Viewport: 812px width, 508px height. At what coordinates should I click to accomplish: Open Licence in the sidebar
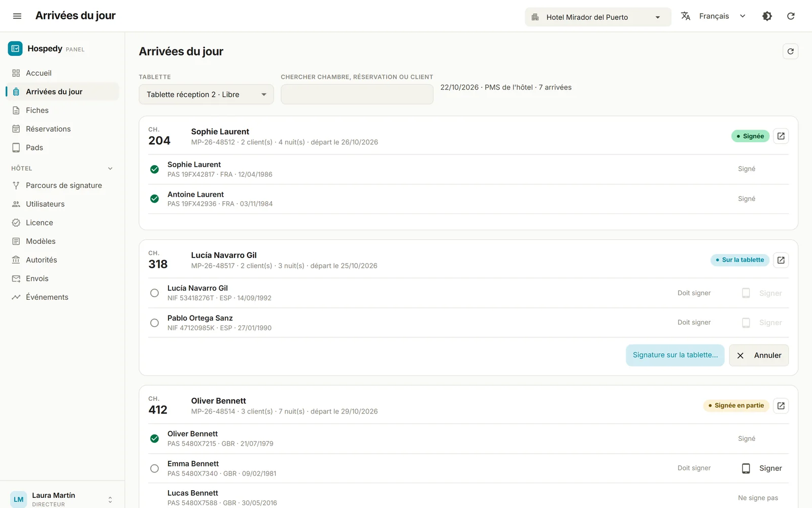click(x=62, y=223)
